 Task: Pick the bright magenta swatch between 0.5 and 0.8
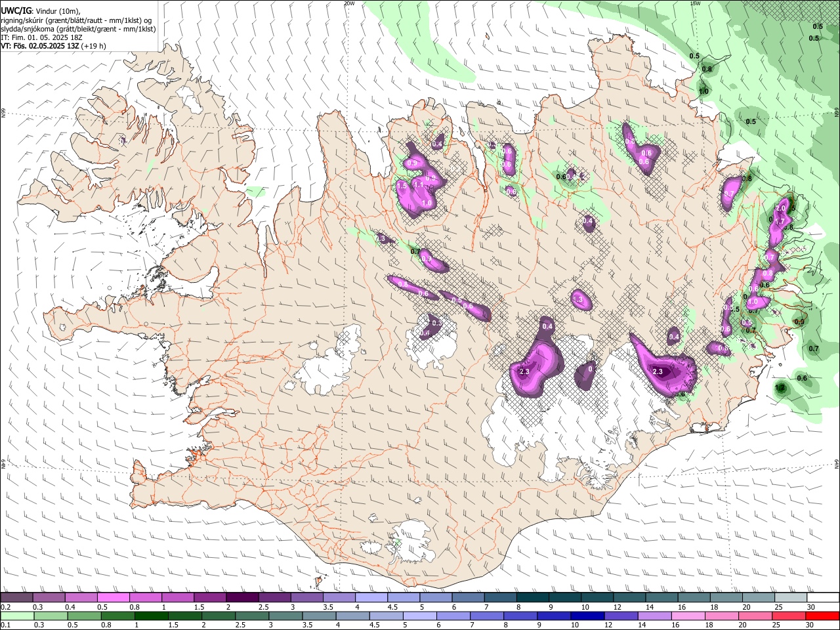[114, 598]
